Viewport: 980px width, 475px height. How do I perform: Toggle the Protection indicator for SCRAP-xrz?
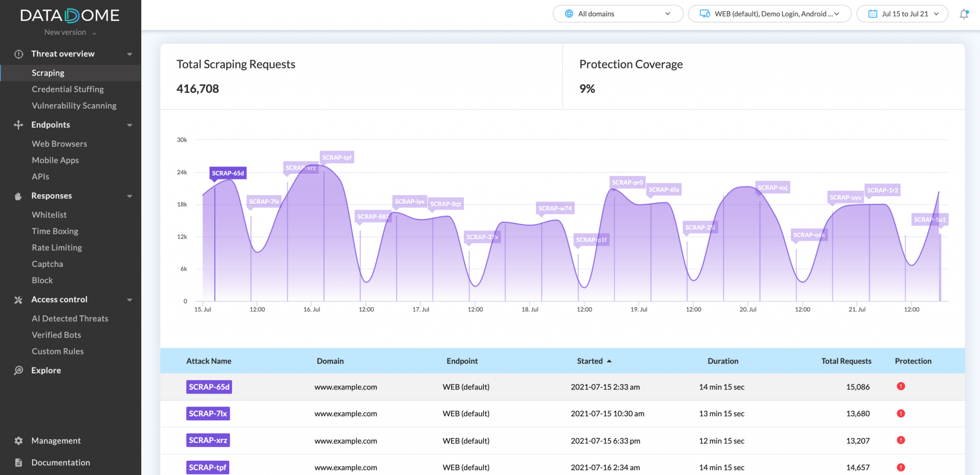pos(902,440)
